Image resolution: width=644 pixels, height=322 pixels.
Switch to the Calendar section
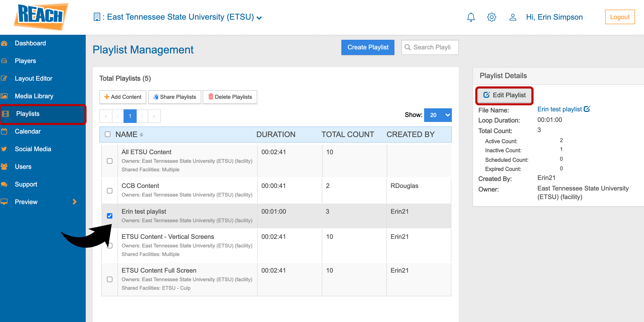28,131
